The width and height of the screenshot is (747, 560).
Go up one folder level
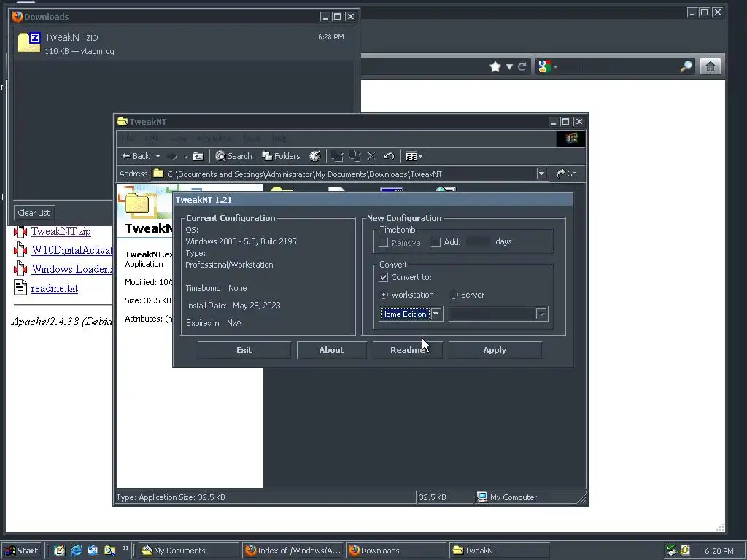[x=198, y=156]
